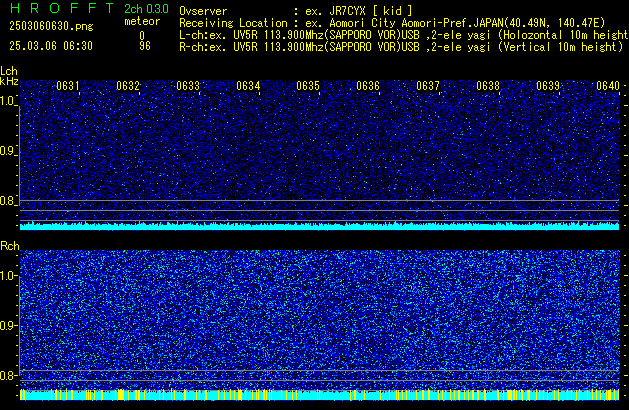Click the 0639 time marker
Image resolution: width=629 pixels, height=410 pixels.
548,86
